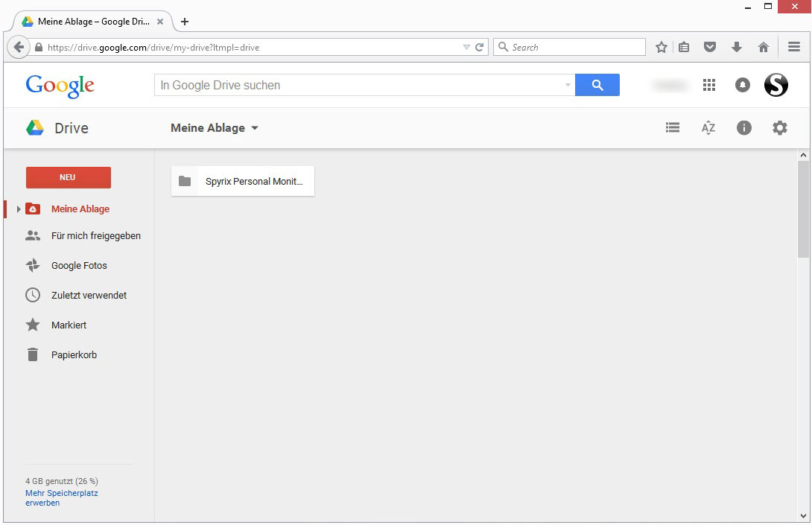Screen dimensions: 812x525
Task: Click the Google logo
Action: click(60, 86)
